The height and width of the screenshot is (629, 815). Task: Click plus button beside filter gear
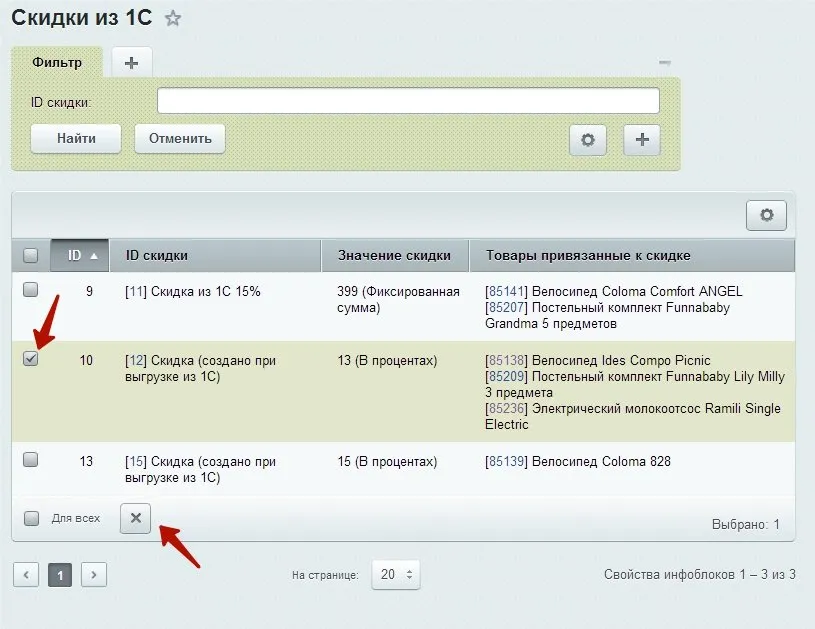(642, 140)
